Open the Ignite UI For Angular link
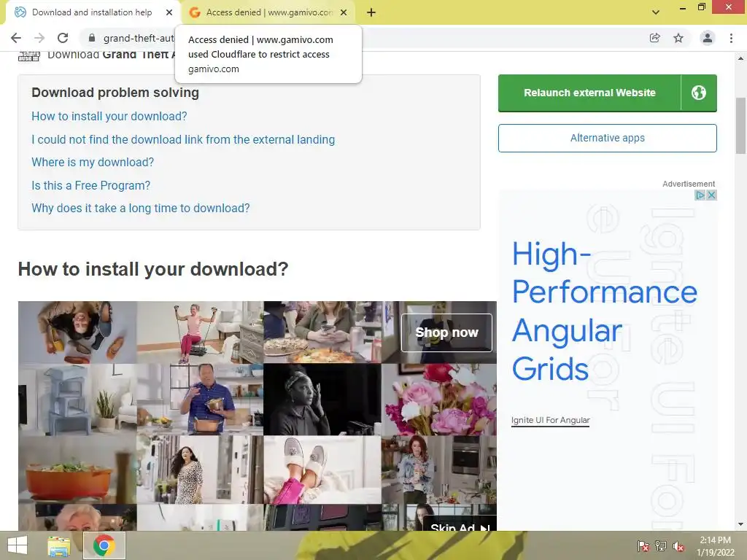This screenshot has height=560, width=747. (550, 420)
